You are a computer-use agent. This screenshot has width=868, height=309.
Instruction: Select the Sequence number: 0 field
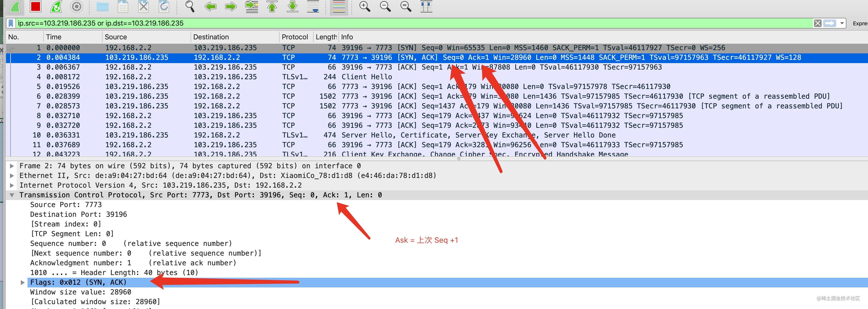pyautogui.click(x=131, y=244)
